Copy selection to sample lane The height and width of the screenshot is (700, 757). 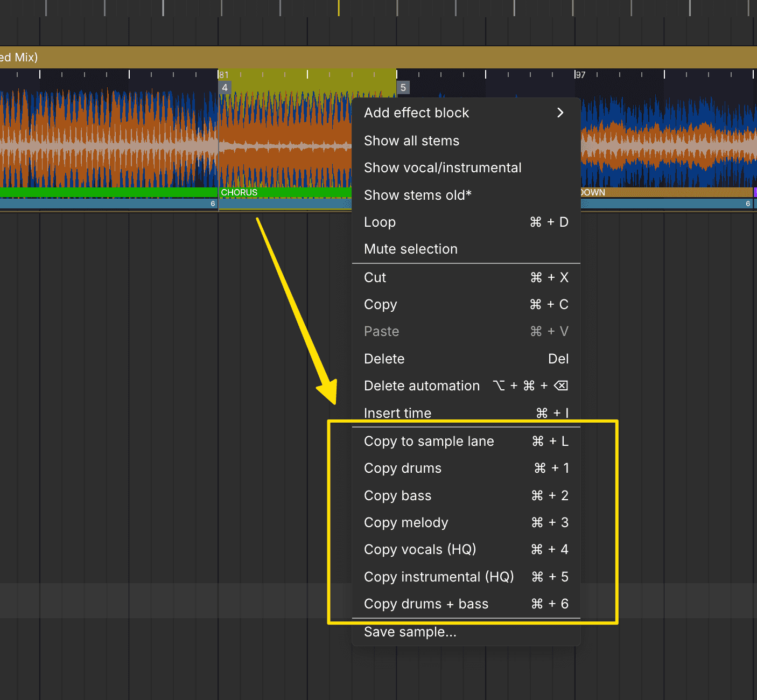[429, 441]
